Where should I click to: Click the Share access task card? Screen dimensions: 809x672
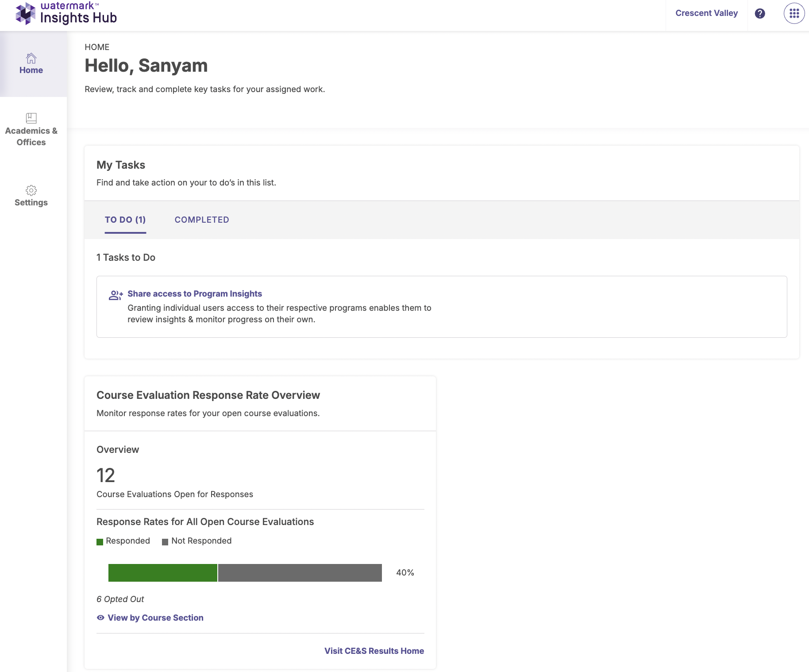click(575, 307)
